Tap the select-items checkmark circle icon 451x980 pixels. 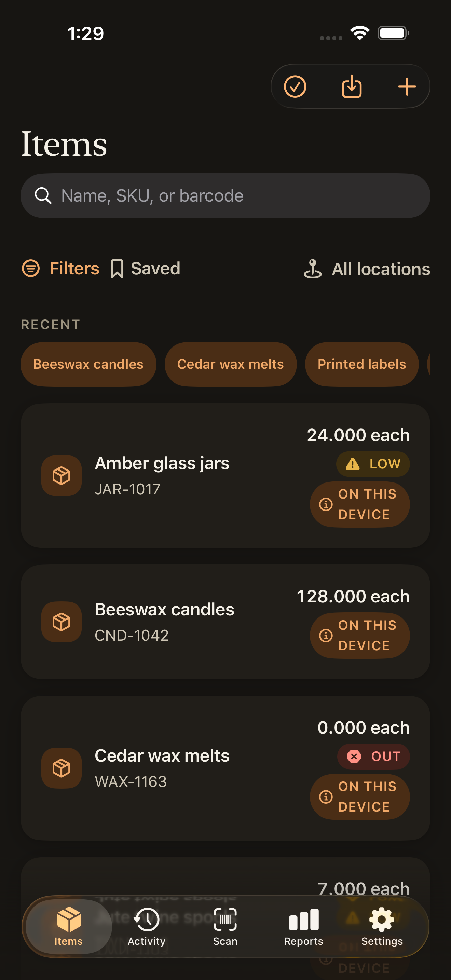click(x=295, y=86)
